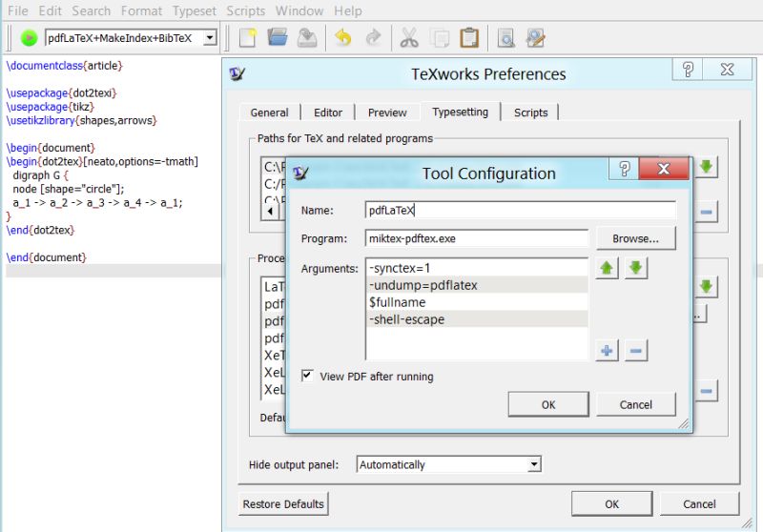Open the Search menu

[91, 10]
